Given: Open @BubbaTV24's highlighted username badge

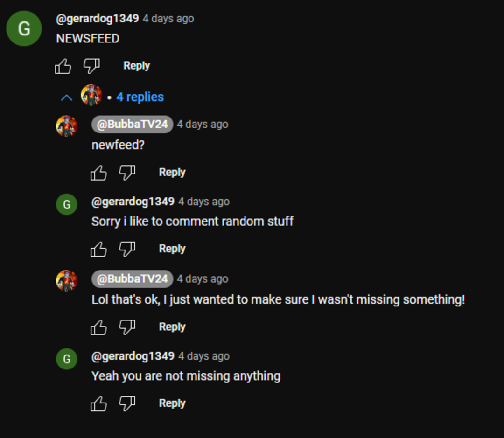Looking at the screenshot, I should coord(131,125).
